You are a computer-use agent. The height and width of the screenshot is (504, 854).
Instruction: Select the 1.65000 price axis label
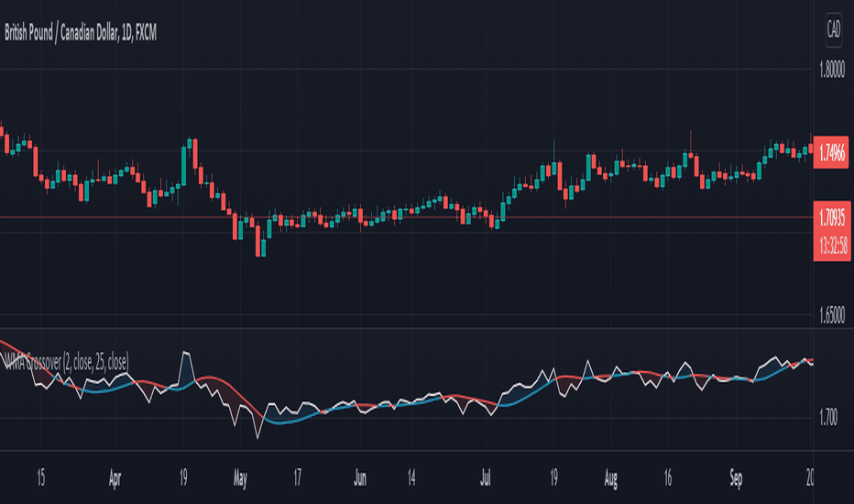click(x=832, y=315)
